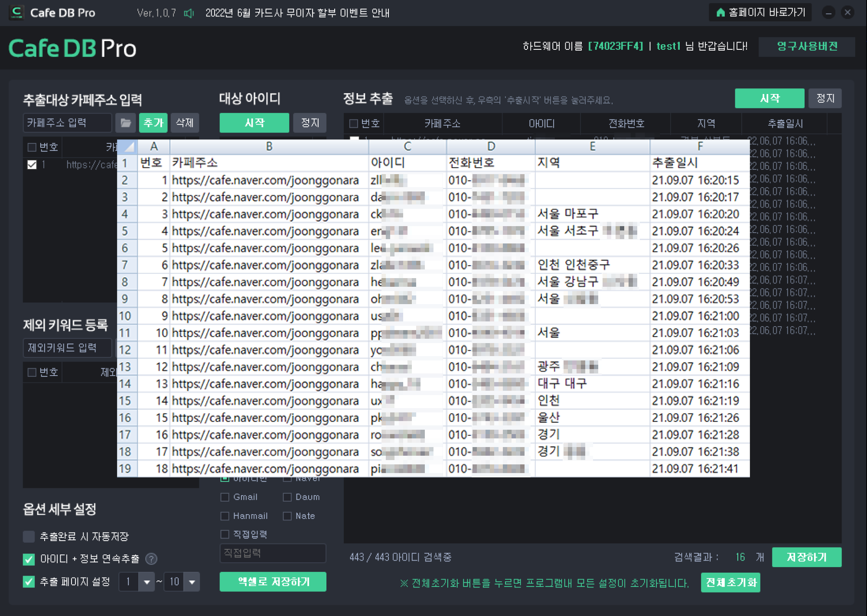867x616 pixels.
Task: Open 홈페이지 바로가기 homepage shortcut
Action: (760, 13)
